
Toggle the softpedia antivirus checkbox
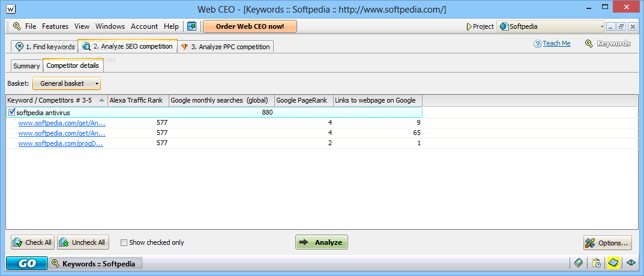point(11,112)
